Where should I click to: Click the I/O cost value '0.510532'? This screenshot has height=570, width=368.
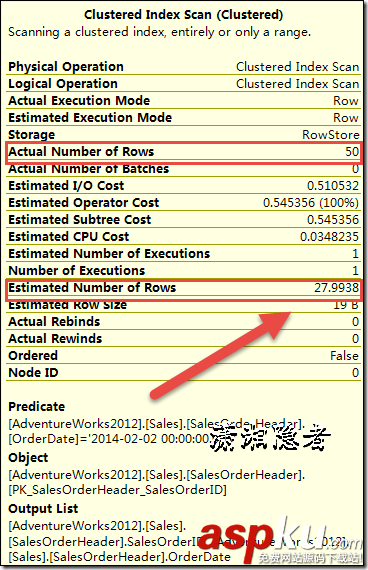click(x=333, y=186)
